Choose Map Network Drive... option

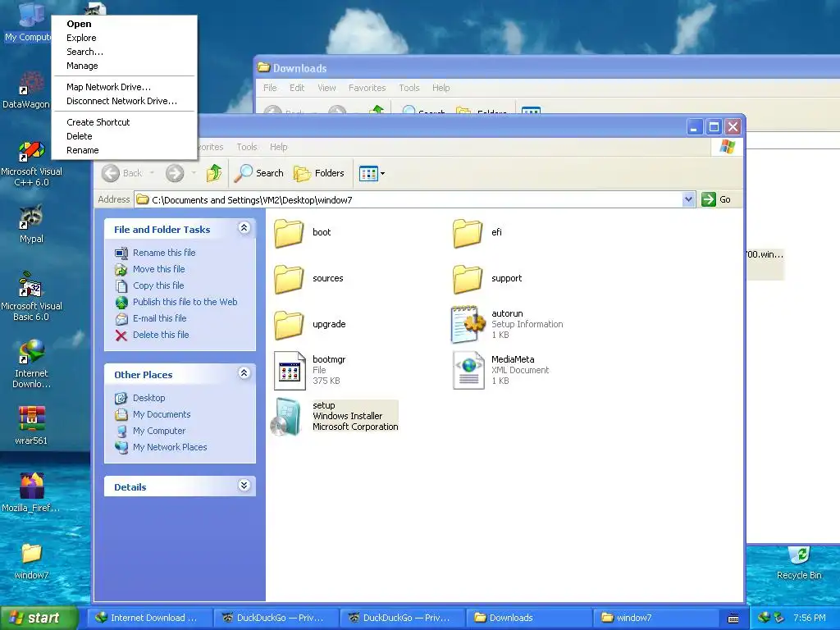click(x=125, y=87)
